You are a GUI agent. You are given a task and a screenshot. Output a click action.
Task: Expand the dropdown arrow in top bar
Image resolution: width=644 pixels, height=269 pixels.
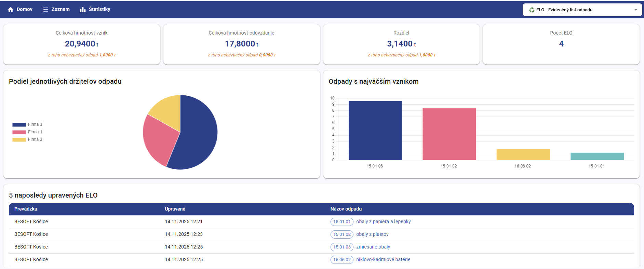coord(635,10)
